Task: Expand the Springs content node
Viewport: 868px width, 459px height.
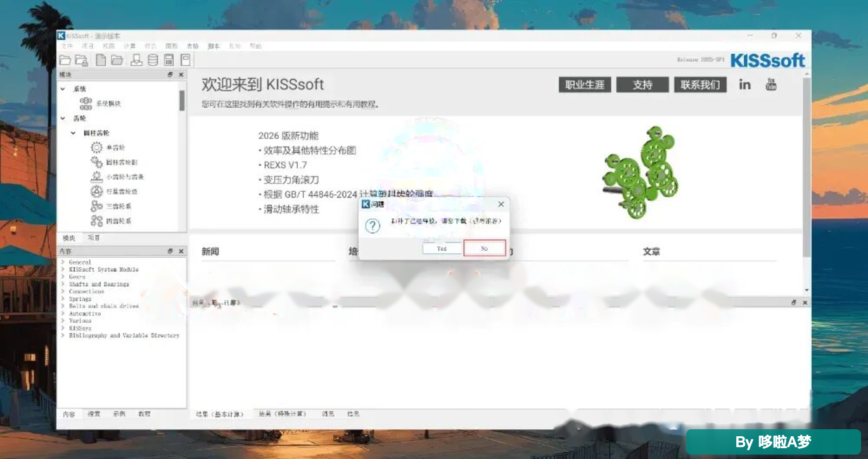Action: tap(63, 299)
